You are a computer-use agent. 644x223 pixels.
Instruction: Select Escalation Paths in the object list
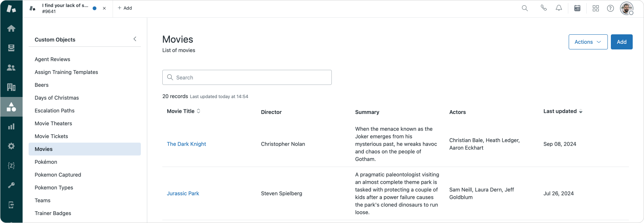point(55,111)
